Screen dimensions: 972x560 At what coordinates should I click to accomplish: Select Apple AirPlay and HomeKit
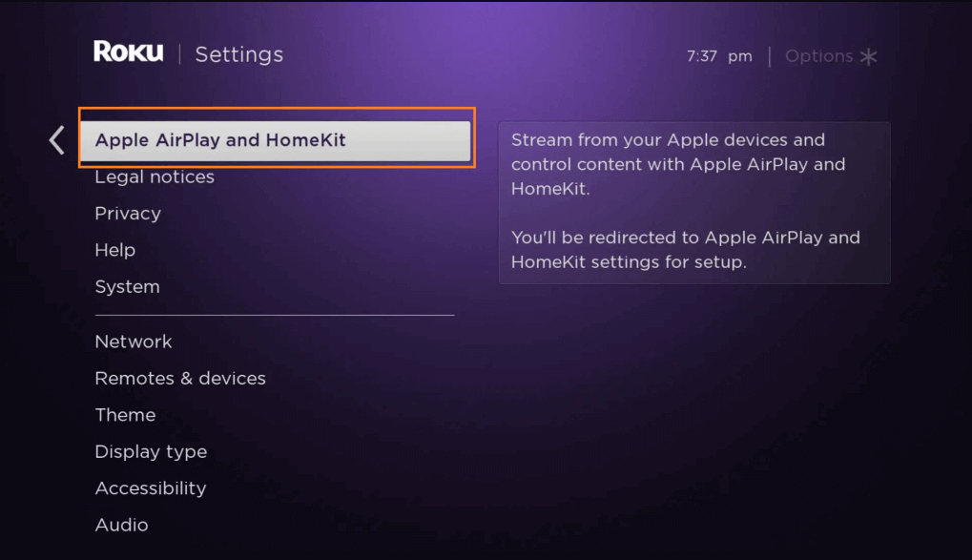coord(276,140)
